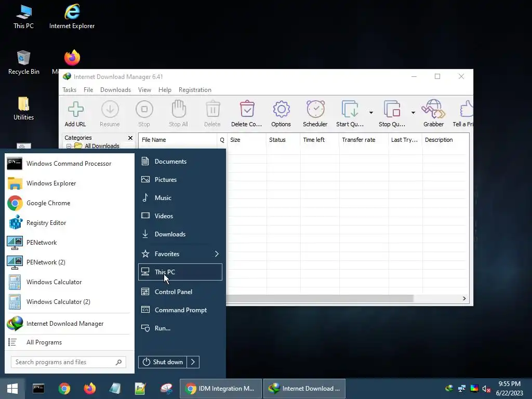The width and height of the screenshot is (532, 399).
Task: Open Music from start menu
Action: (x=180, y=198)
